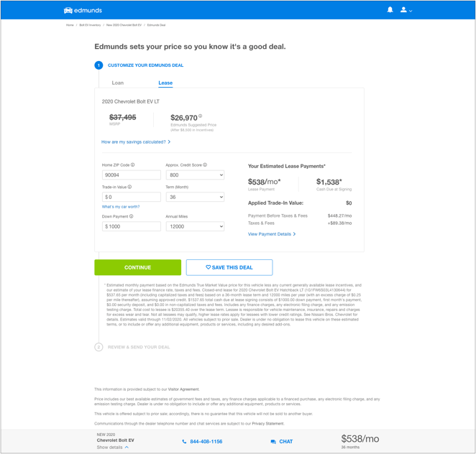Open the Annual Miles dropdown
Screen dimensions: 476x454
(x=195, y=226)
